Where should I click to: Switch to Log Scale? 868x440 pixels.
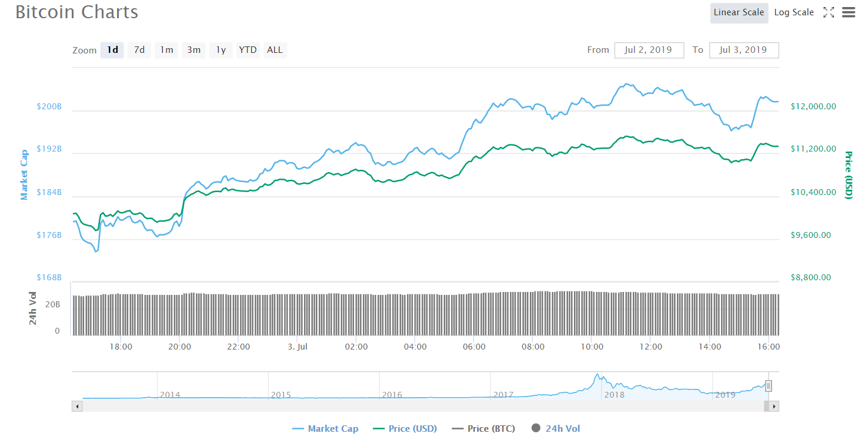coord(794,12)
